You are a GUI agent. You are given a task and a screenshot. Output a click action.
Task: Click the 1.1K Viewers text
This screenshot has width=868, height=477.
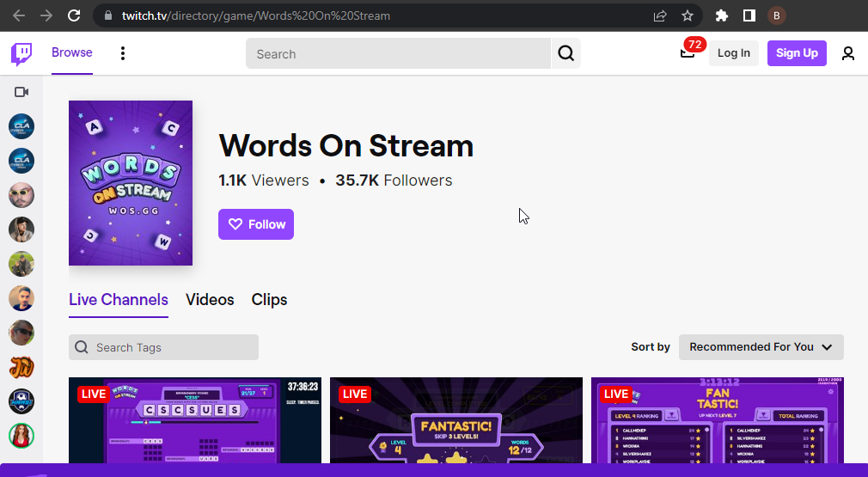click(264, 180)
